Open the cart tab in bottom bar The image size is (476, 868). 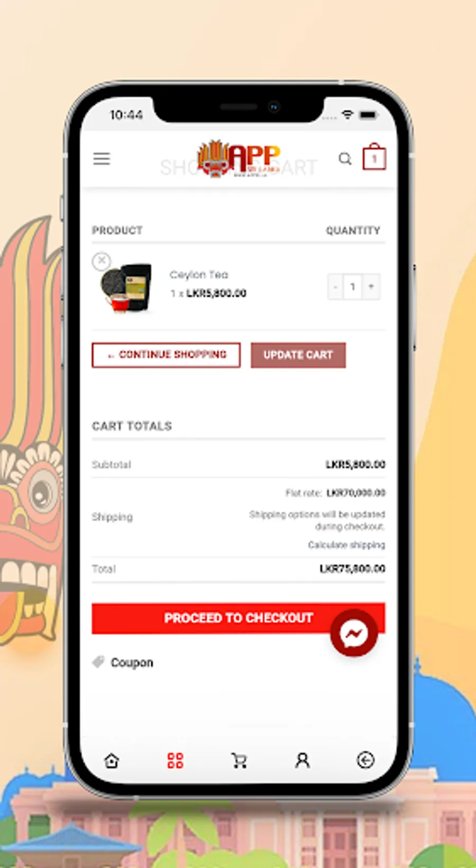pos(239,761)
